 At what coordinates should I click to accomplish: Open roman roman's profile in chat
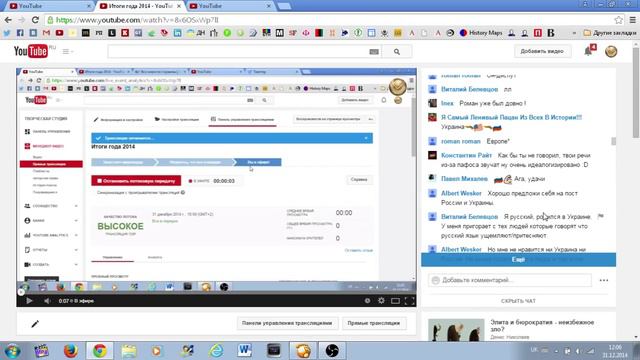coord(460,141)
